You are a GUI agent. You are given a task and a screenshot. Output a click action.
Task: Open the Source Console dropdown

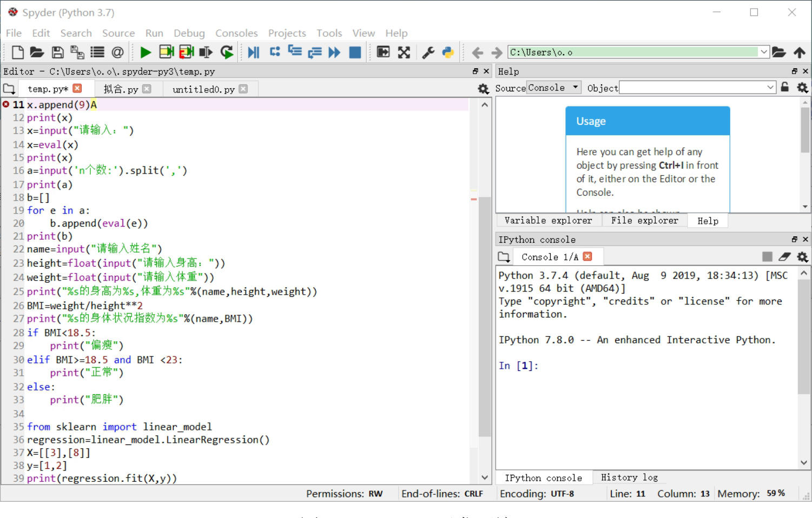pos(553,88)
